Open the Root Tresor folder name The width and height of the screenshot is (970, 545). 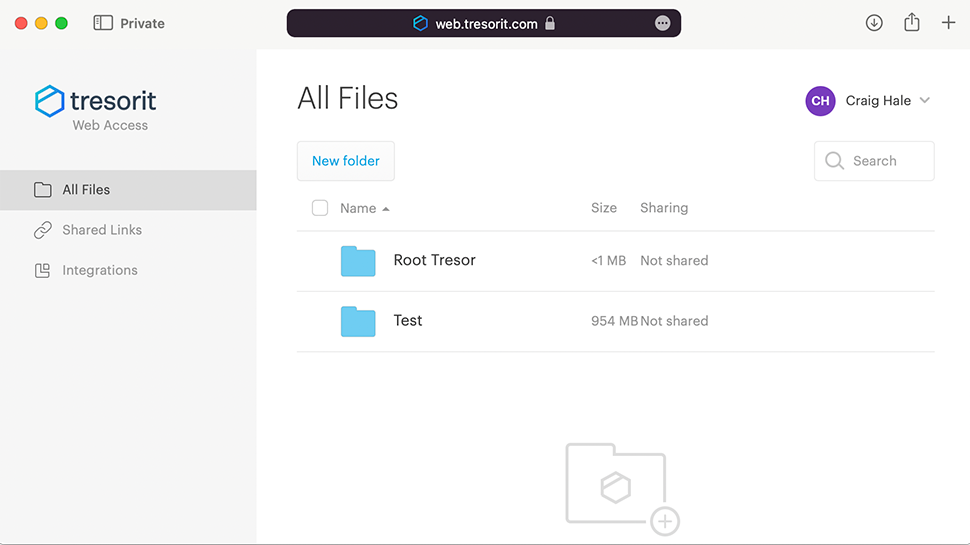pos(434,260)
